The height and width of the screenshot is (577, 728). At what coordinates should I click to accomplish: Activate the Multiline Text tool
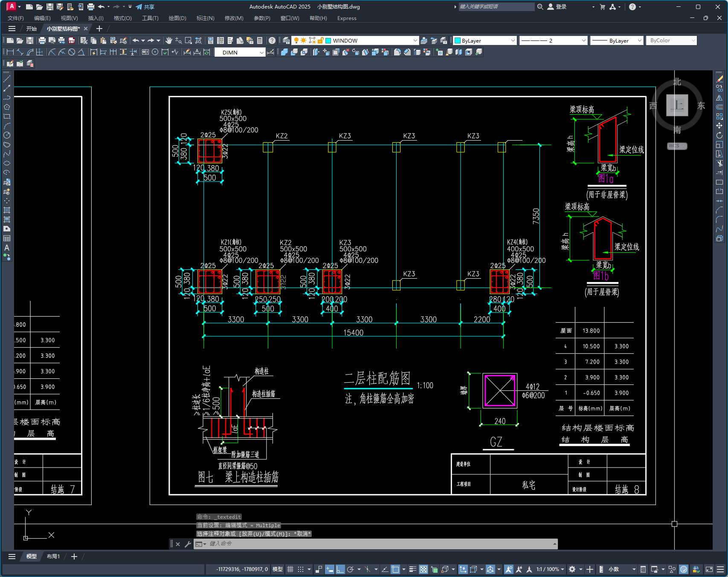[7, 248]
